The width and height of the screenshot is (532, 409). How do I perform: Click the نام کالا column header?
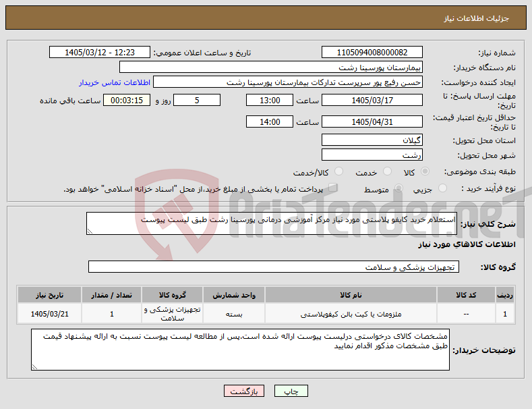pos(351,295)
